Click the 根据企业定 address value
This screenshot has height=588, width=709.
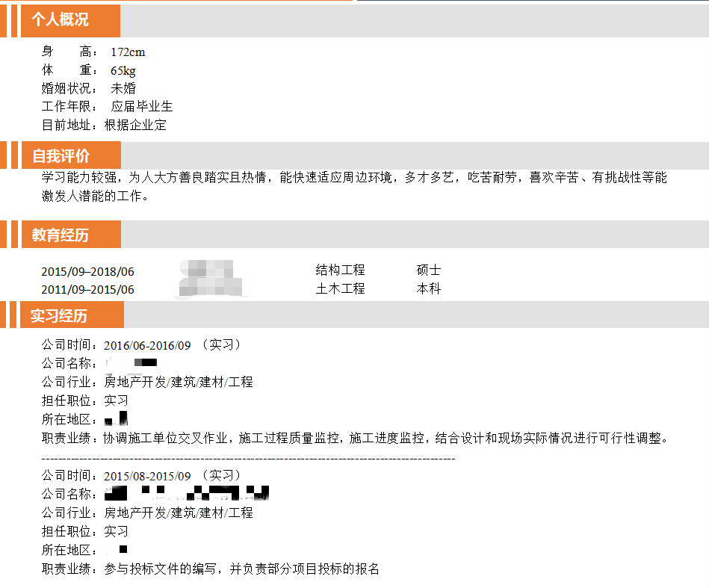(x=135, y=126)
